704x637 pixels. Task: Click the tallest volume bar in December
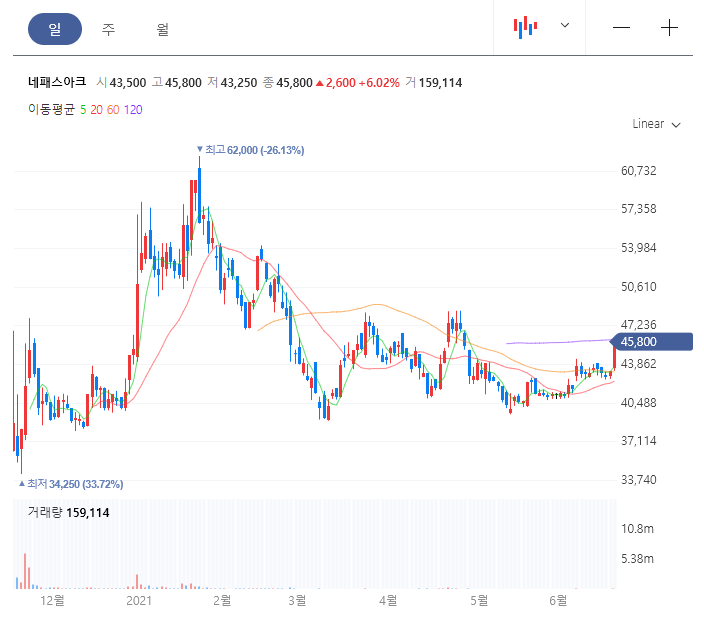click(25, 571)
